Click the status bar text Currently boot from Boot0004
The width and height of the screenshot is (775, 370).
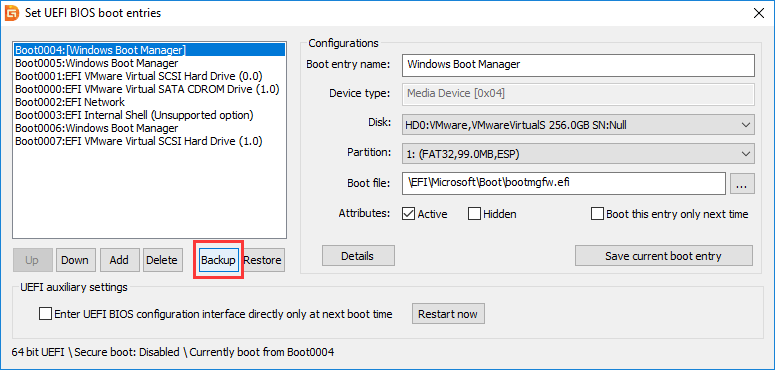pos(262,352)
